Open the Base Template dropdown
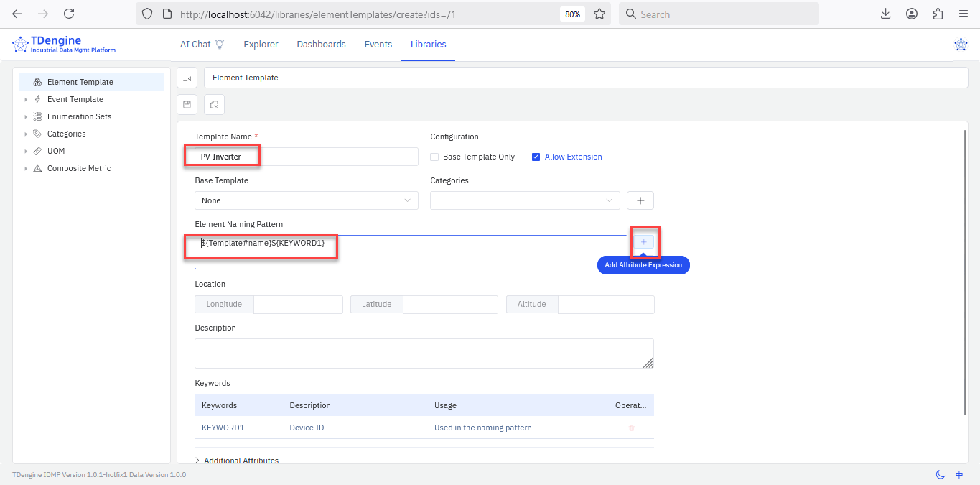 pos(306,200)
